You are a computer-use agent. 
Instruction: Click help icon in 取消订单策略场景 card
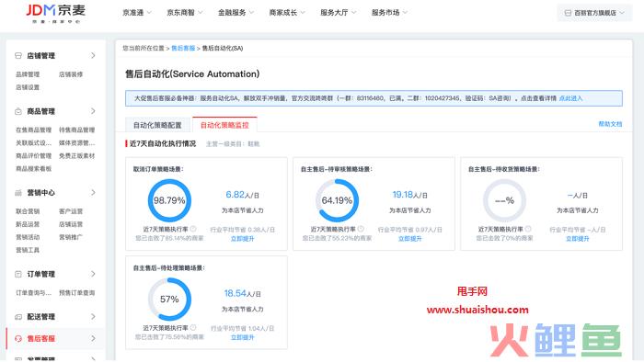point(193,229)
